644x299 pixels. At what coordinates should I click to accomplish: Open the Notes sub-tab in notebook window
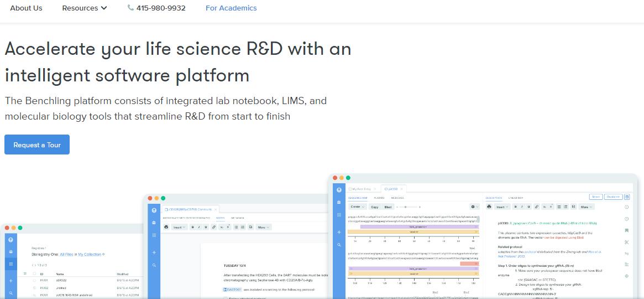pos(220,218)
